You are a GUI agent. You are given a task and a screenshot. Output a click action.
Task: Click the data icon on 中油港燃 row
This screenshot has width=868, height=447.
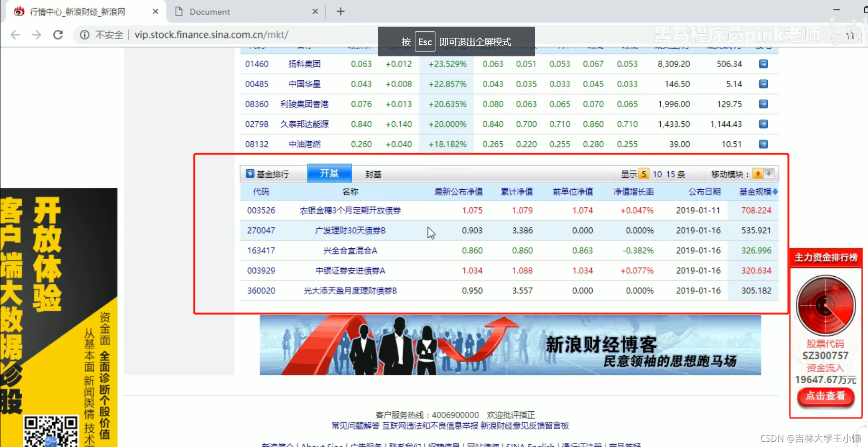(x=764, y=144)
